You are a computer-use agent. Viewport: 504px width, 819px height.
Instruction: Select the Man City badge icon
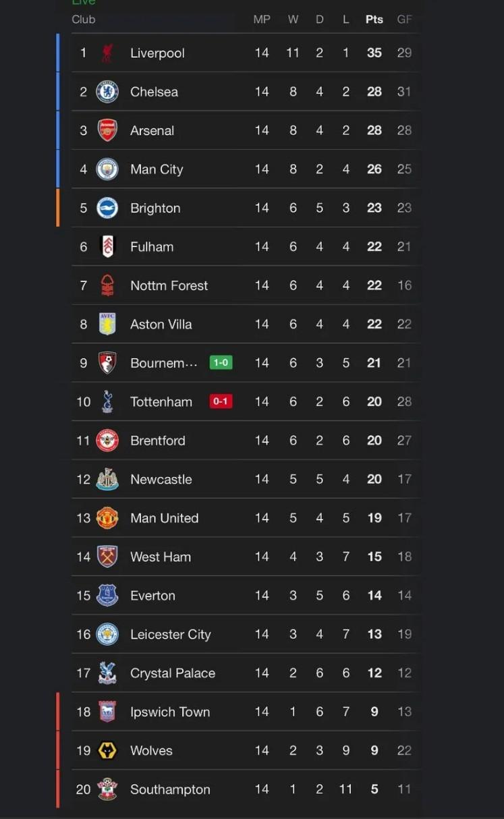point(107,169)
